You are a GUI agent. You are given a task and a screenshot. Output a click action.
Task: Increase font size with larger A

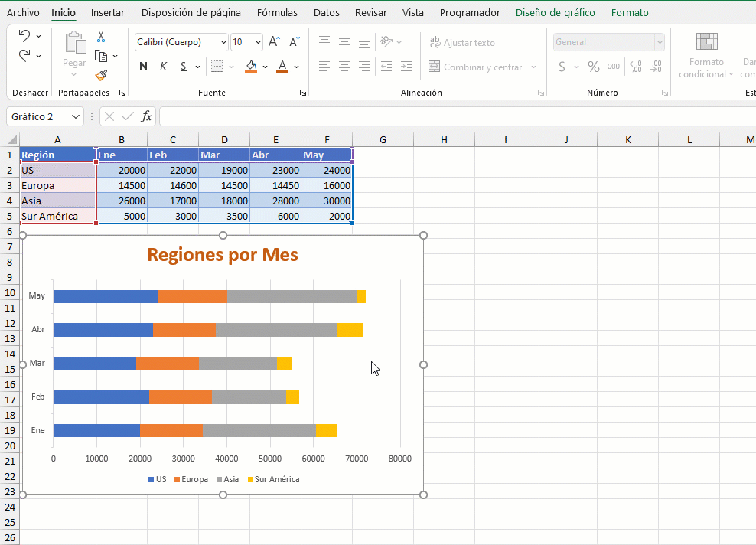[x=274, y=41]
